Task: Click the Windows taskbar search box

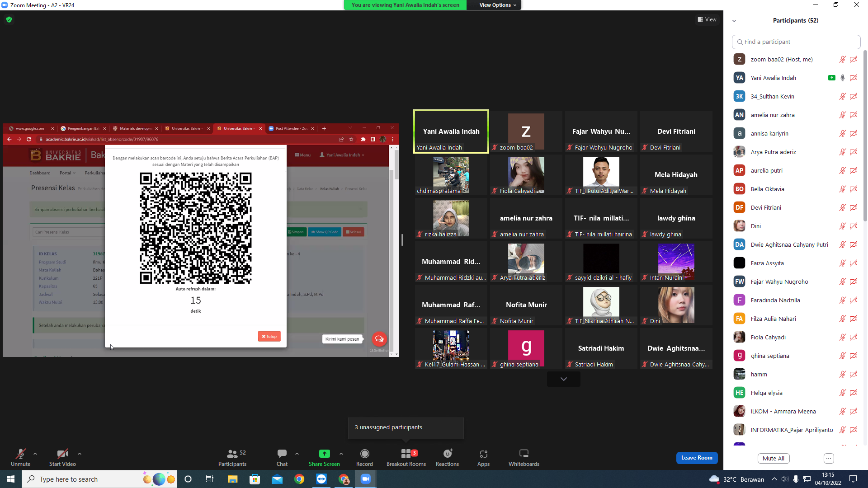Action: tap(99, 479)
